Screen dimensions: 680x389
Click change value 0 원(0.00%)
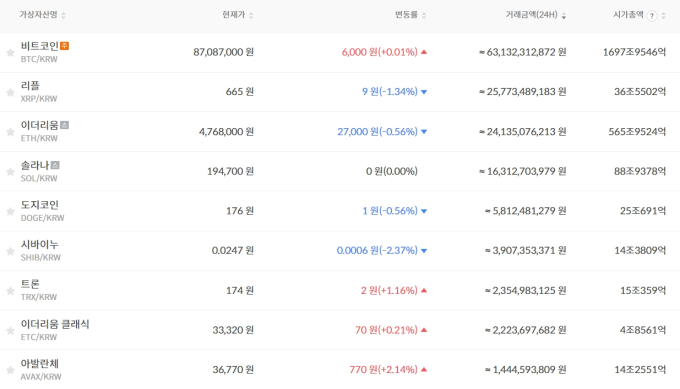tap(392, 171)
